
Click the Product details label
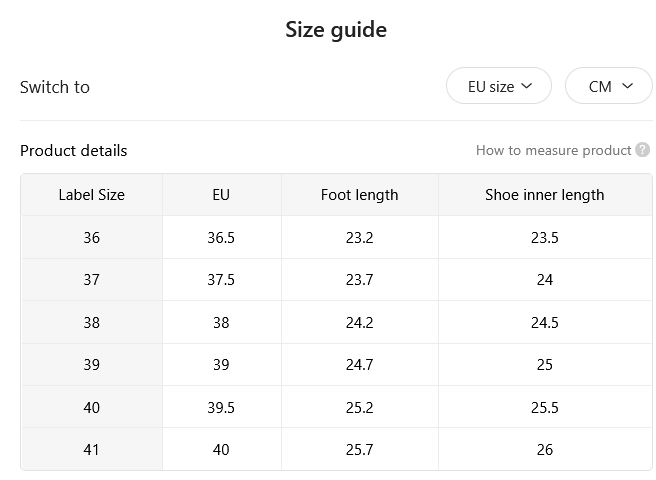74,151
